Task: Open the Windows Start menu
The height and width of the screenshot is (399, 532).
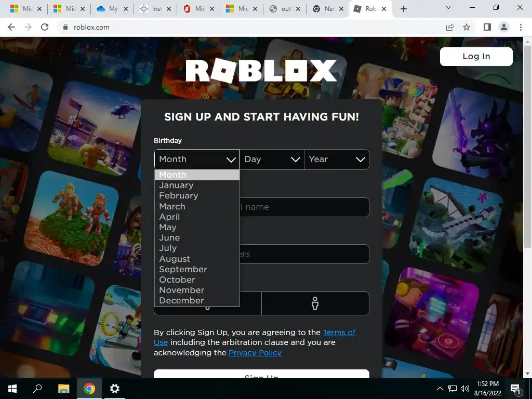Action: [12, 389]
